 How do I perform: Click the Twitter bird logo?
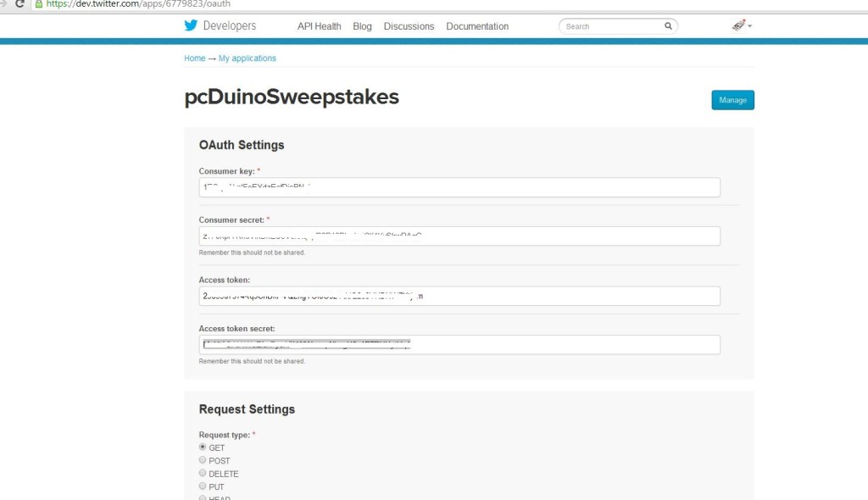191,25
